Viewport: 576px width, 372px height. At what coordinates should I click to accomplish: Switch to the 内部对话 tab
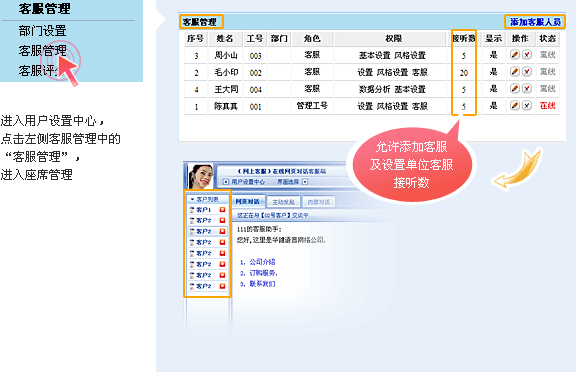(x=318, y=202)
